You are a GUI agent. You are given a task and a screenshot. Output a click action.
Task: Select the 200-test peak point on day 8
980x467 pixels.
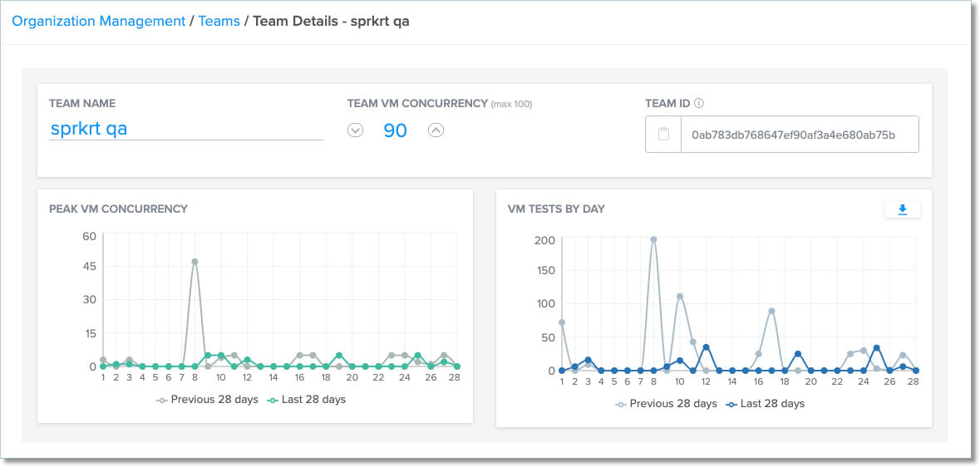coord(653,239)
